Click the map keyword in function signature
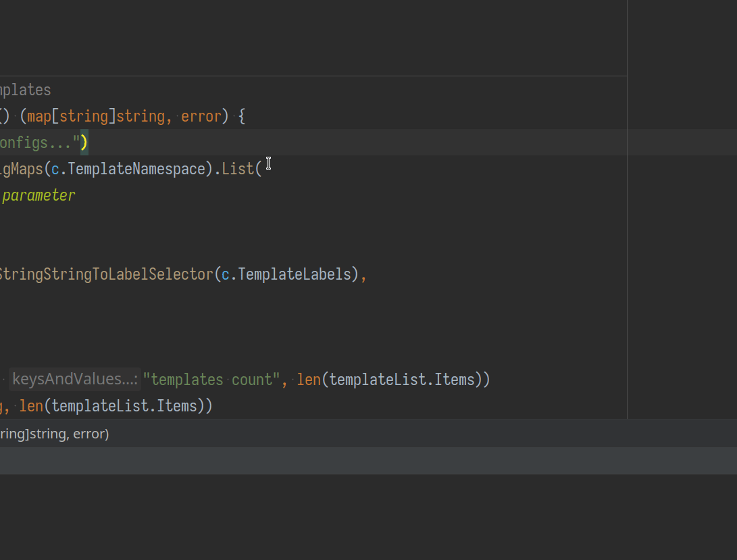Viewport: 737px width, 560px height. coord(39,116)
